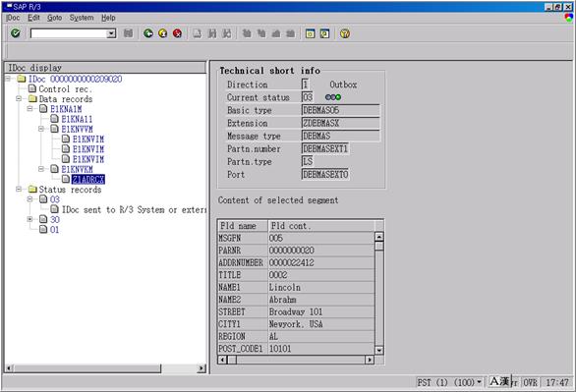Click the OVR insert mode toggle in status bar

coord(530,382)
